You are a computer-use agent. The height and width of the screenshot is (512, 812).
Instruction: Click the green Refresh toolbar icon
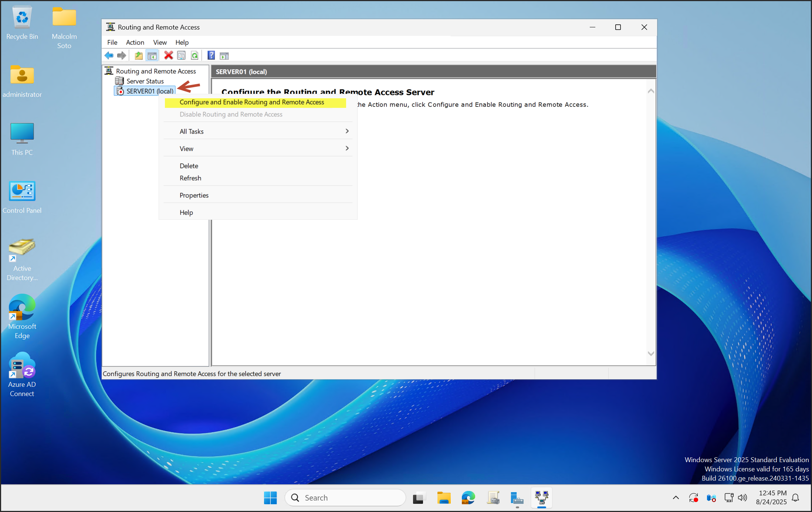tap(194, 55)
